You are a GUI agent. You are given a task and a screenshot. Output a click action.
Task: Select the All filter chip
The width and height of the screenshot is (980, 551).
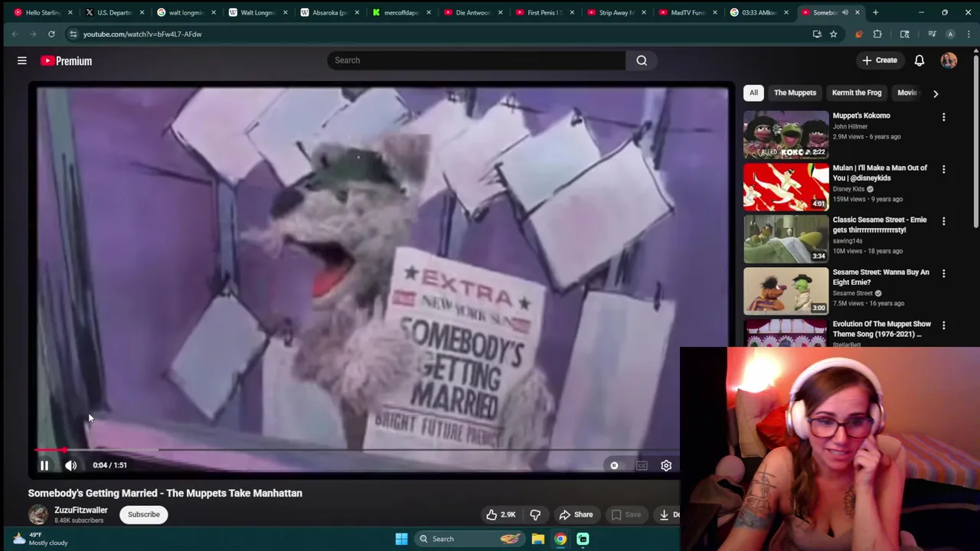pyautogui.click(x=753, y=93)
